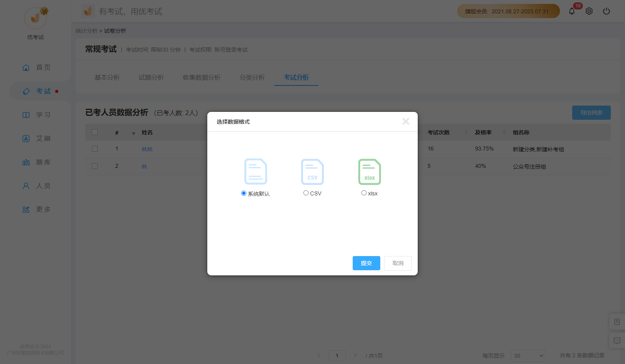
Task: Click the chart icon beside 题库
Action: [x=26, y=162]
